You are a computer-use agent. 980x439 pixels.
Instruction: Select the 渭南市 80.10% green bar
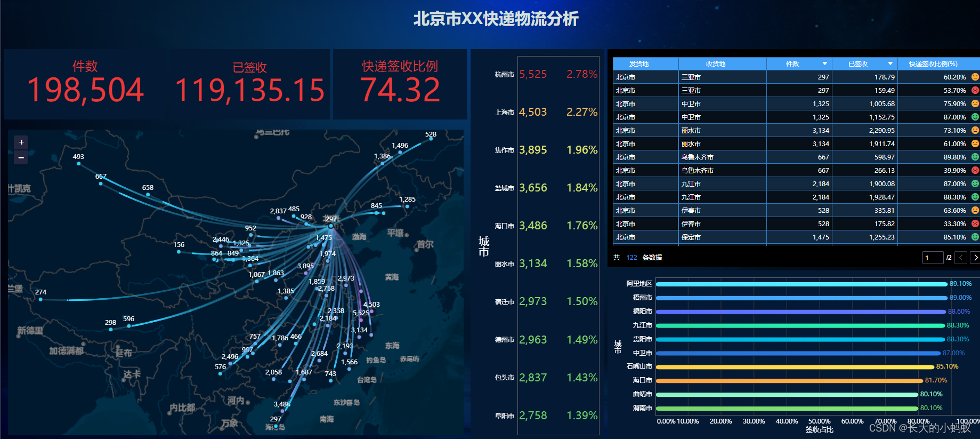(x=787, y=408)
